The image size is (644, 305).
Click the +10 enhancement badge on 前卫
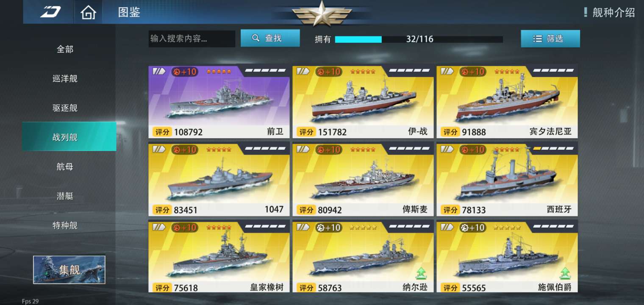[x=184, y=72]
